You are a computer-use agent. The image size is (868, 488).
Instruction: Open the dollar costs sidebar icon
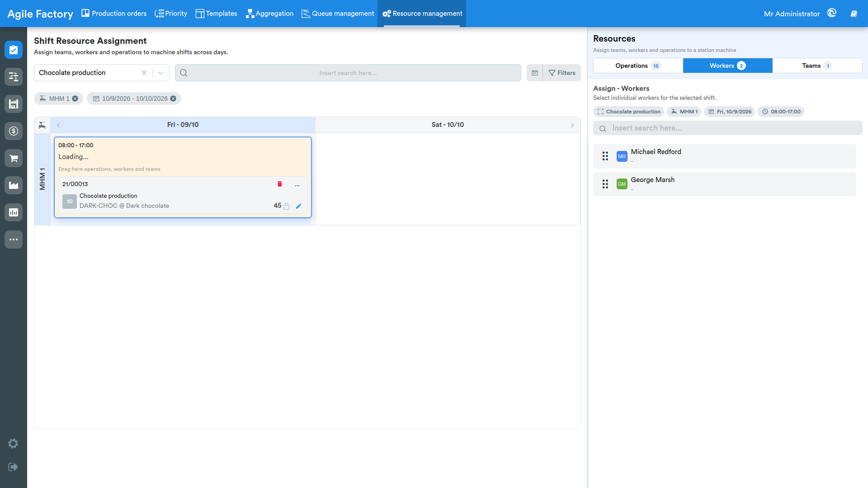tap(14, 131)
